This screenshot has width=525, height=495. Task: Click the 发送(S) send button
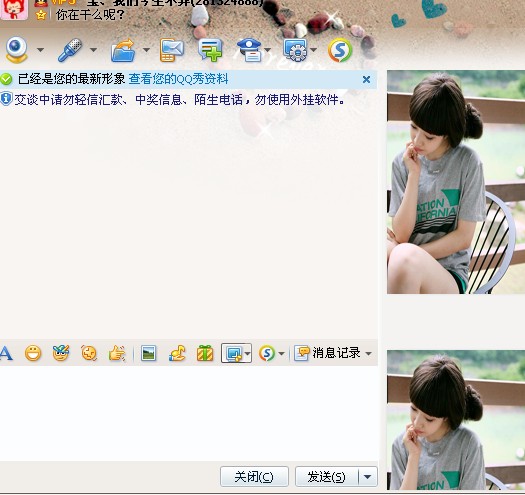pyautogui.click(x=326, y=476)
